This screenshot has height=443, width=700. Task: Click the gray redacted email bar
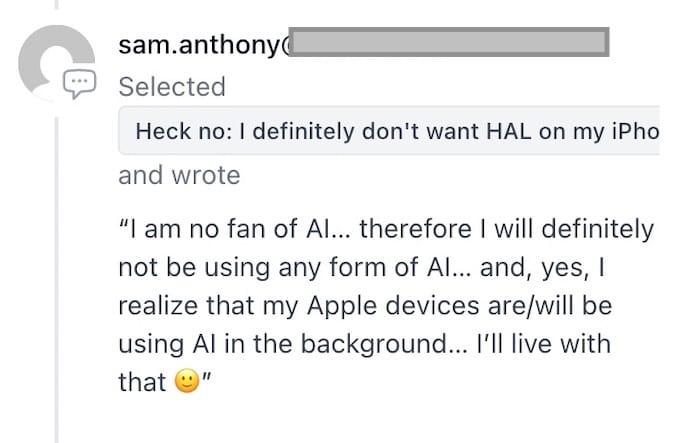click(x=449, y=42)
